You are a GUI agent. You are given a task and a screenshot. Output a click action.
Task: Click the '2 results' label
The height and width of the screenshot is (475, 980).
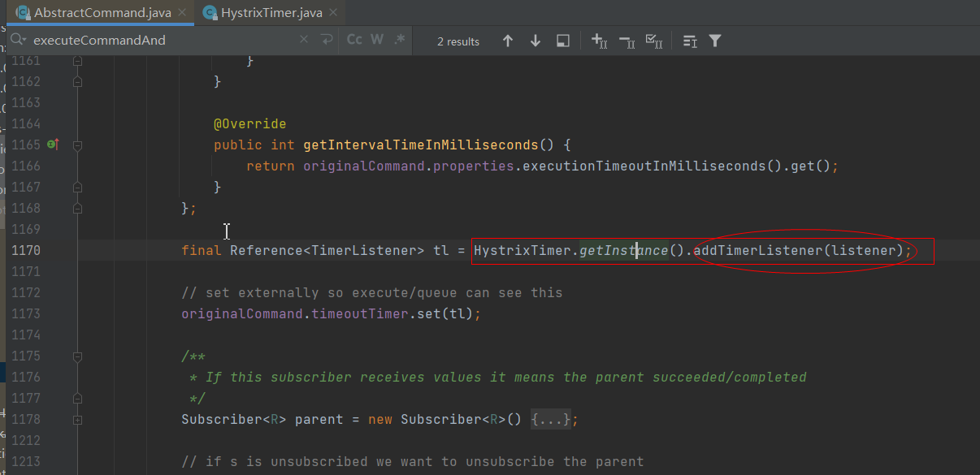458,41
